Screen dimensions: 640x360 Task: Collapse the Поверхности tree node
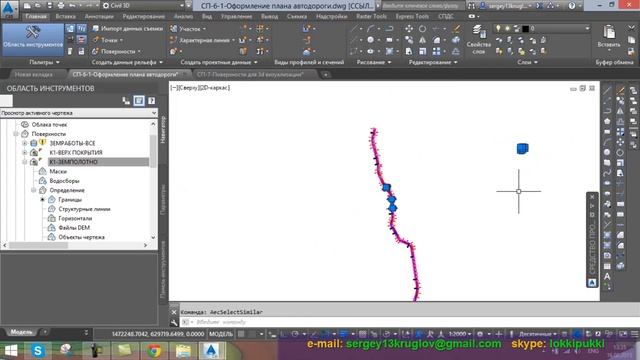[16, 134]
